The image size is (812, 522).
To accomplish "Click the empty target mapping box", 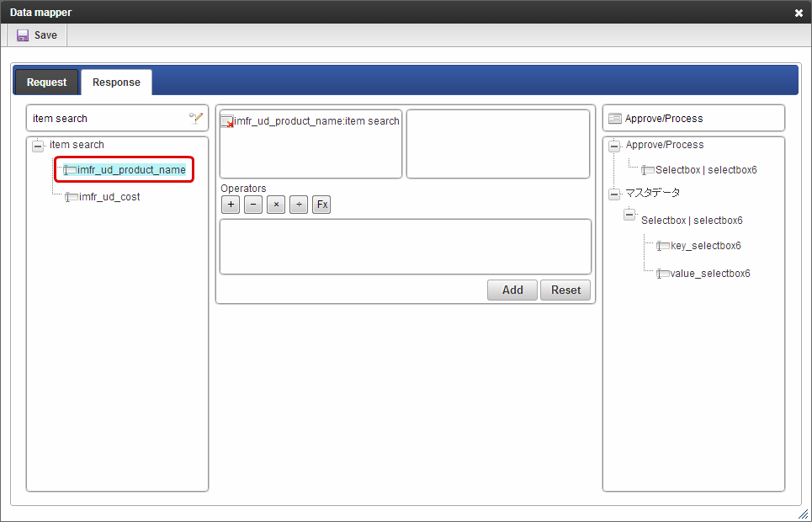I will (497, 144).
